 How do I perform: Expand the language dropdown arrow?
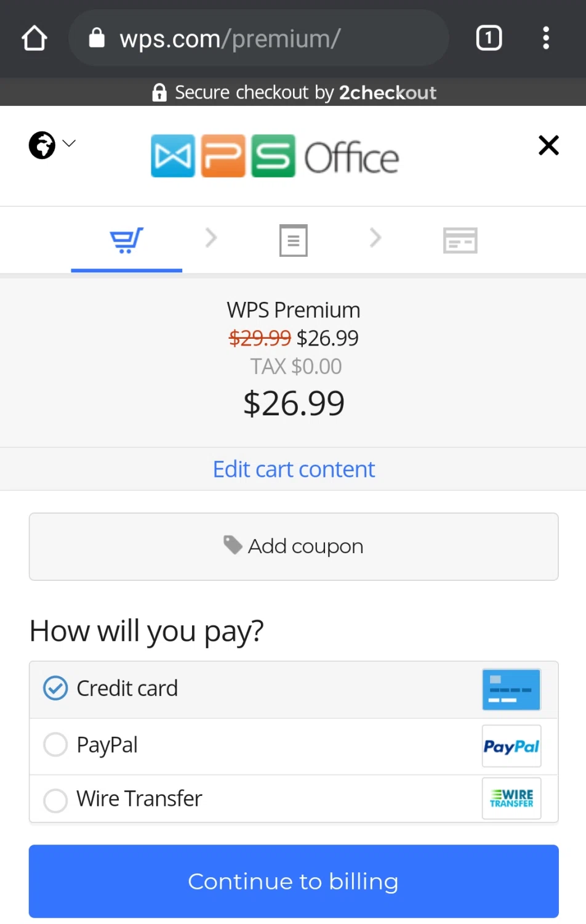[69, 144]
